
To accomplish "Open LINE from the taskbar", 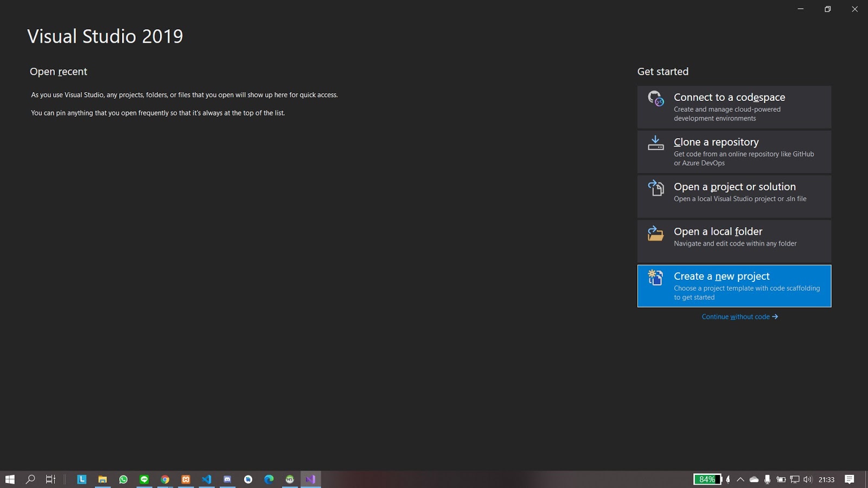I will [144, 479].
